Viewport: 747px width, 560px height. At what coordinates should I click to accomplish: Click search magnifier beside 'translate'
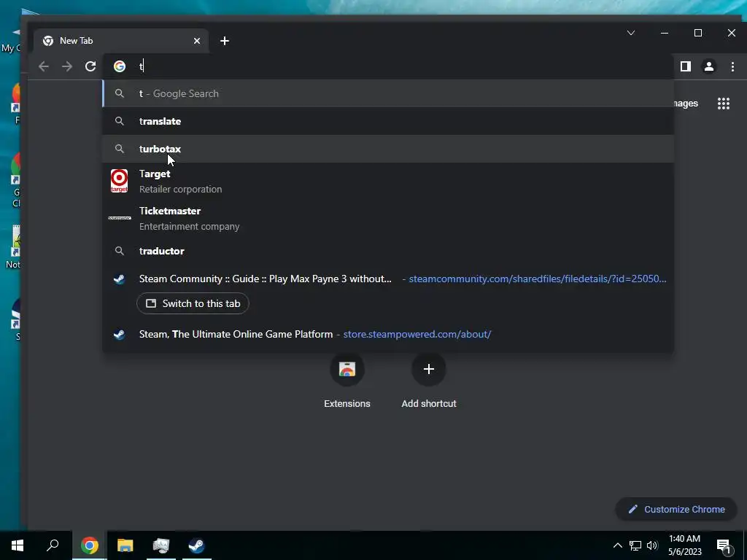point(120,121)
